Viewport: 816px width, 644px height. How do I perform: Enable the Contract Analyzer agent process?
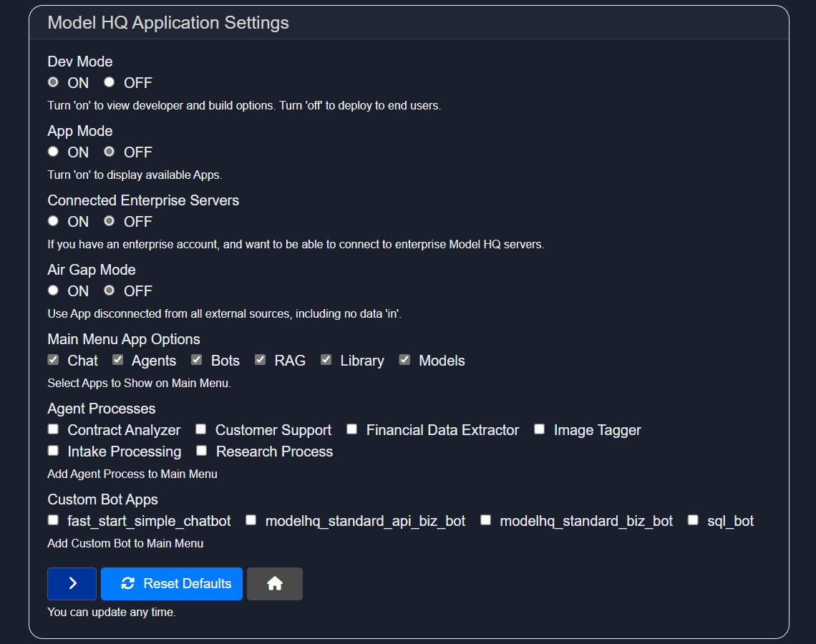click(x=53, y=429)
